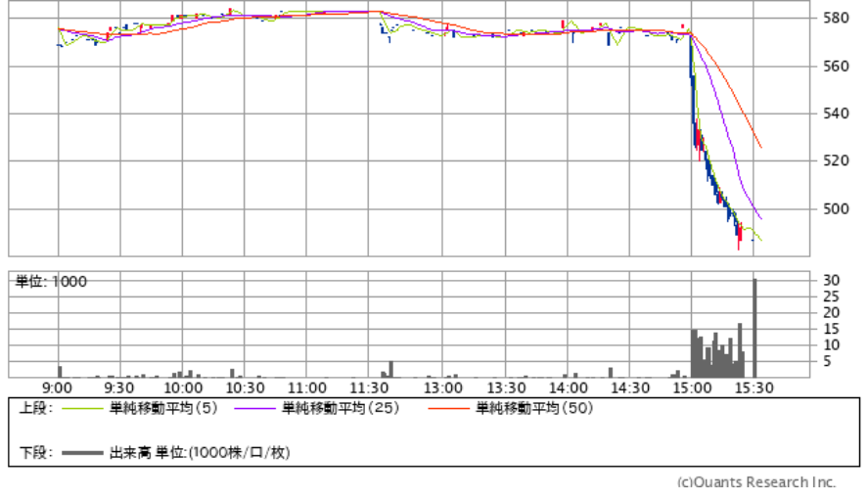Image resolution: width=868 pixels, height=501 pixels.
Task: Click the Quants Research Inc. copyright text
Action: point(756,482)
